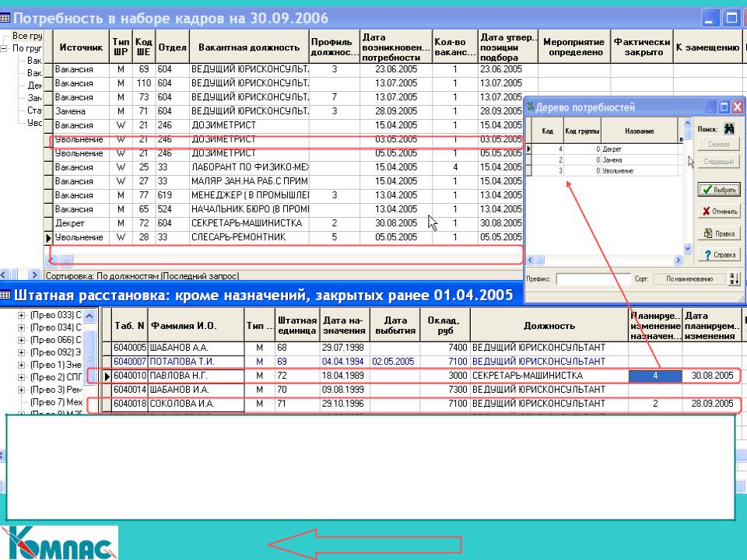Click the Фамилия И.О. column header
747x560 pixels.
pyautogui.click(x=196, y=326)
